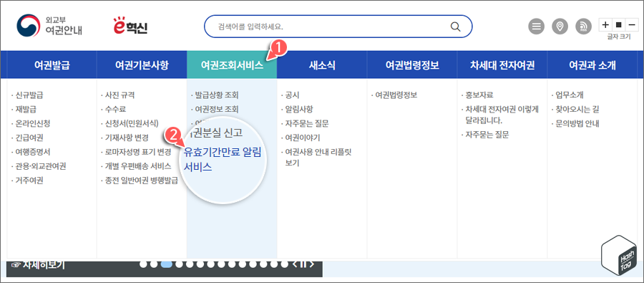
Task: Open the 여권발급 main menu
Action: pyautogui.click(x=52, y=65)
